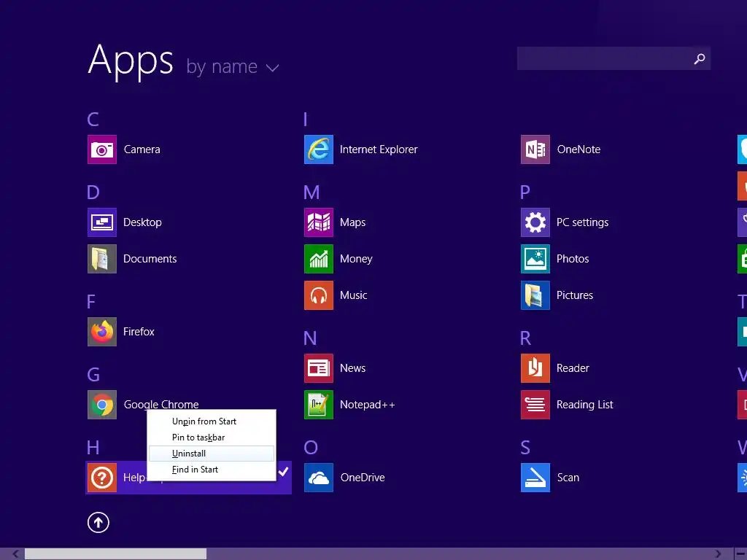Open the Maps app icon

click(x=319, y=222)
